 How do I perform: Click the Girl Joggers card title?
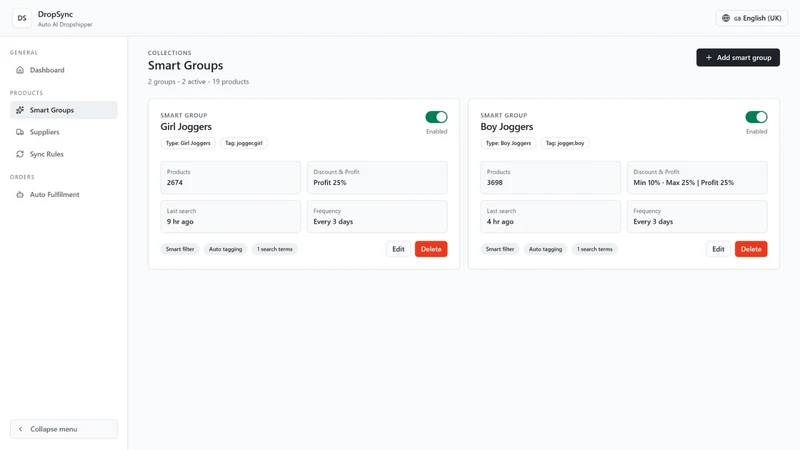coord(186,127)
